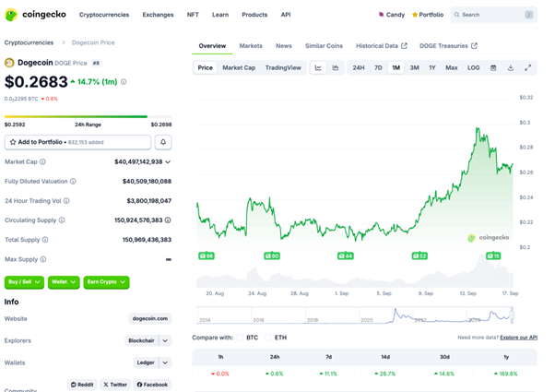The height and width of the screenshot is (392, 555).
Task: Open the Buy / Sell dropdown
Action: click(x=24, y=282)
